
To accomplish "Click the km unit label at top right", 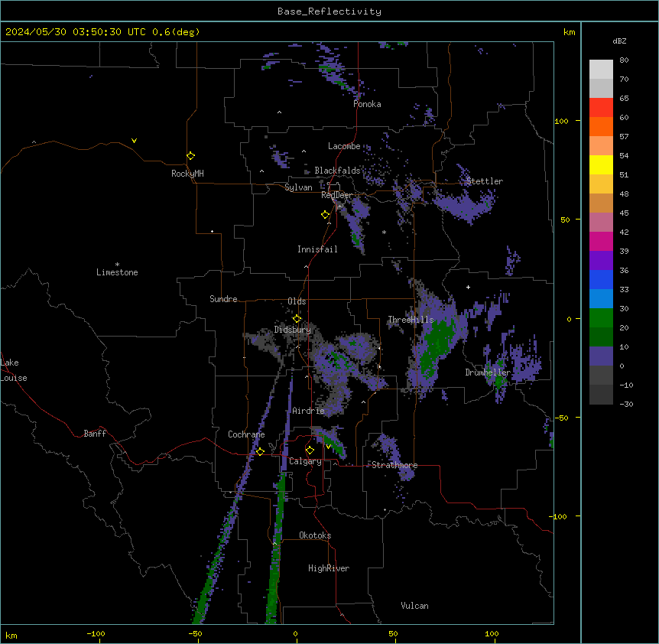I will [570, 32].
